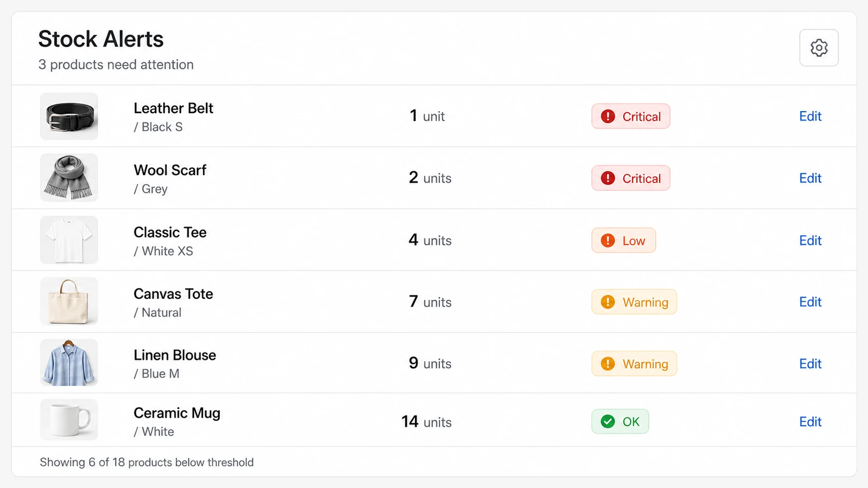Click the Wool Scarf product thumbnail
Image resolution: width=868 pixels, height=488 pixels.
[69, 178]
